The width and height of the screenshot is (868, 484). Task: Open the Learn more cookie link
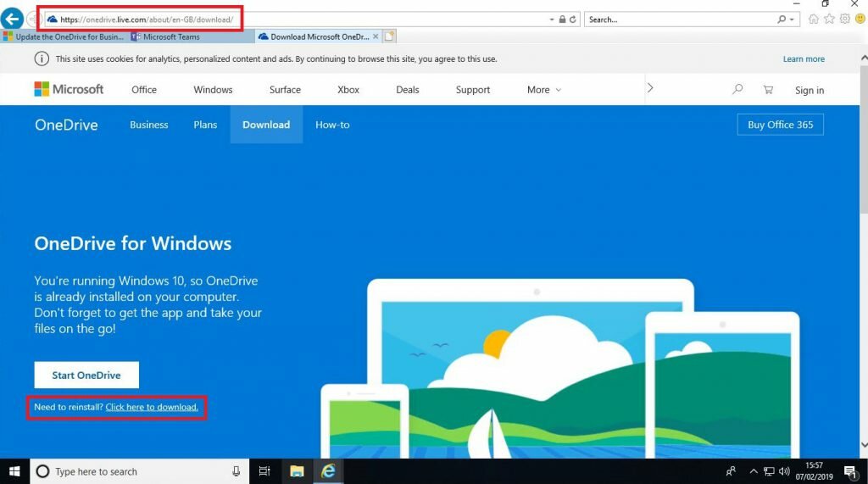[804, 58]
